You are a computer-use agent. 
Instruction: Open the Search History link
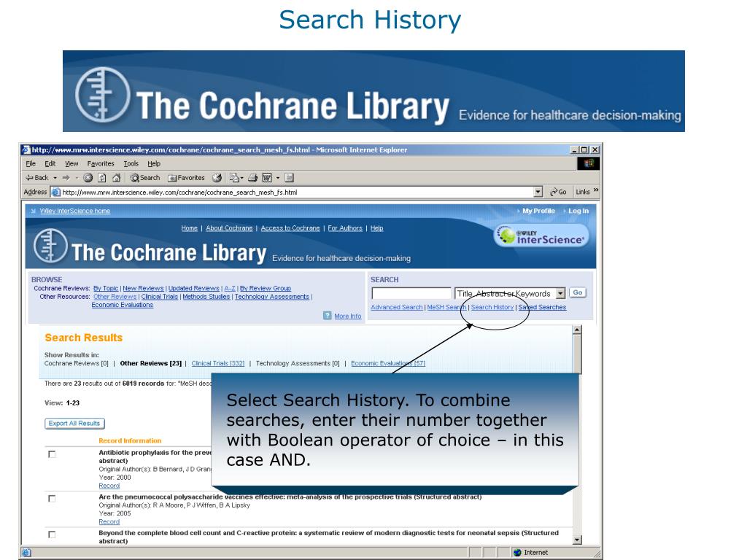tap(492, 307)
